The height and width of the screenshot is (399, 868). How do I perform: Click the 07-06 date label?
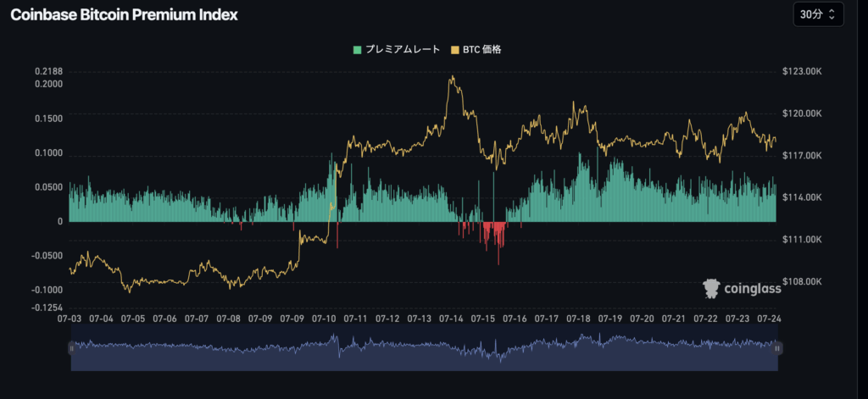[164, 319]
